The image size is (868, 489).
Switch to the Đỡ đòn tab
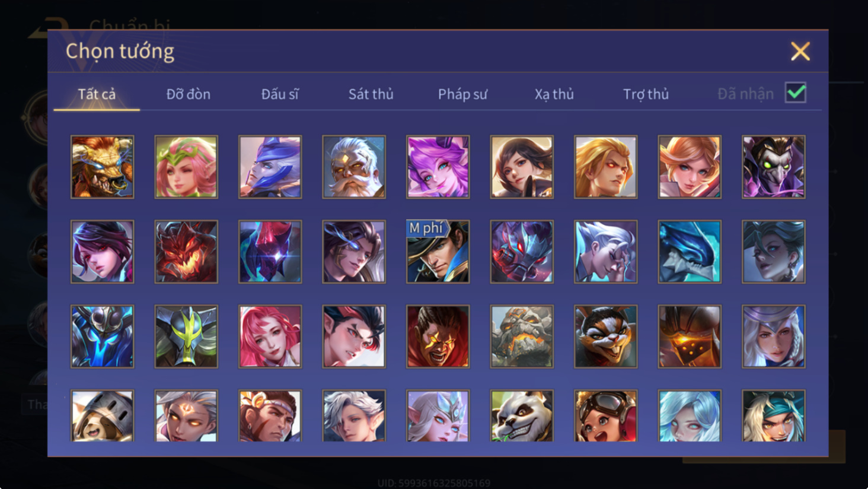[x=188, y=94]
